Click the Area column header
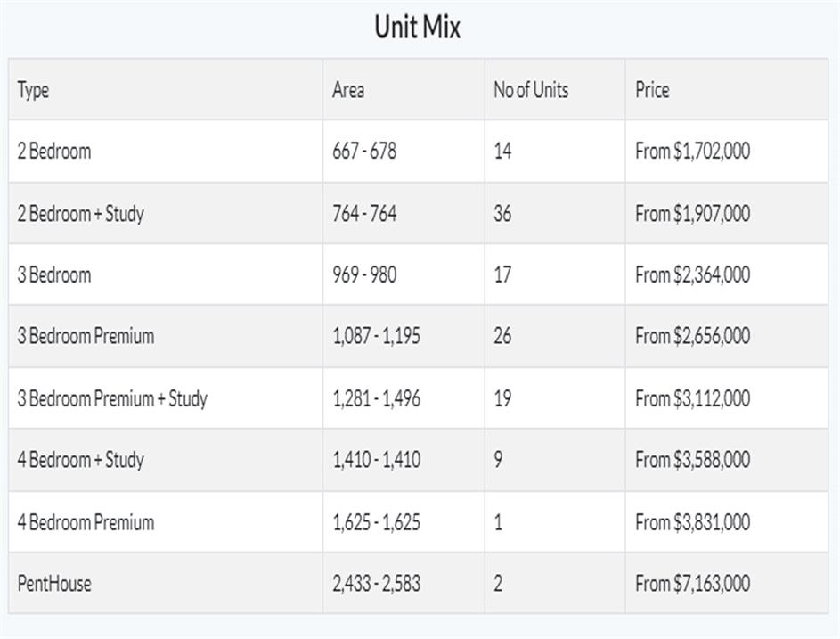 coord(347,90)
